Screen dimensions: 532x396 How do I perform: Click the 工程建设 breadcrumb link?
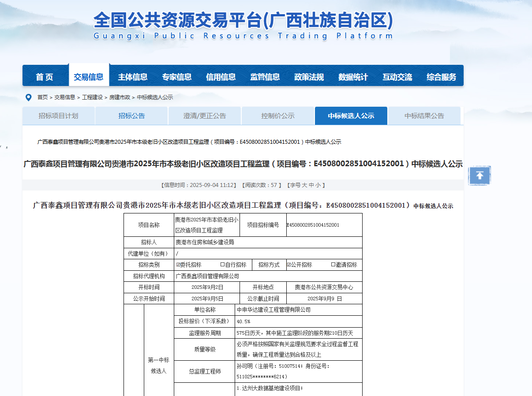click(92, 97)
